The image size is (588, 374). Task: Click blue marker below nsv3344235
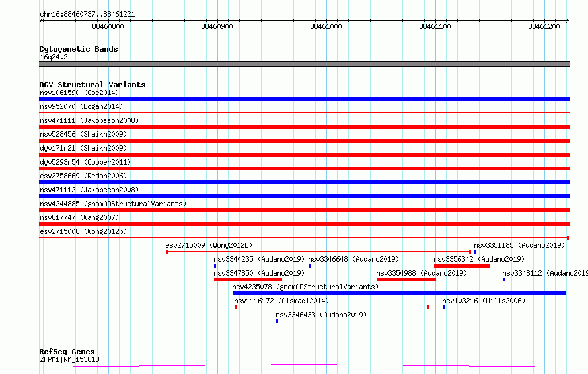pos(215,266)
